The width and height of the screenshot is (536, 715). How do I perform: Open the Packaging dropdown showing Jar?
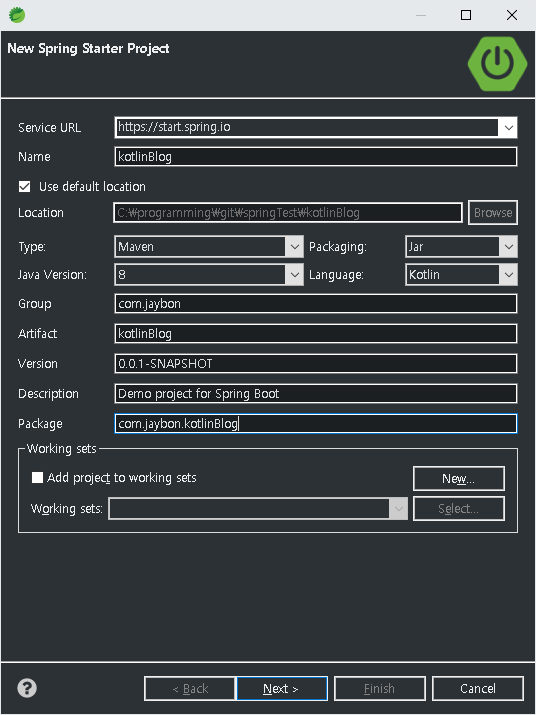461,247
